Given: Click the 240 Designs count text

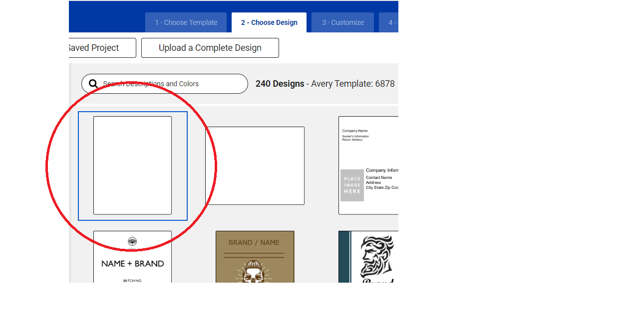Looking at the screenshot, I should click(x=280, y=84).
